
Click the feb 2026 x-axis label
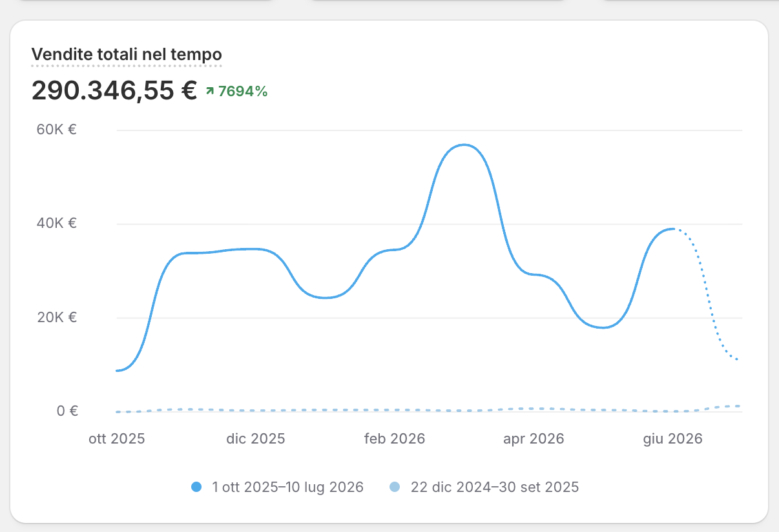click(395, 439)
